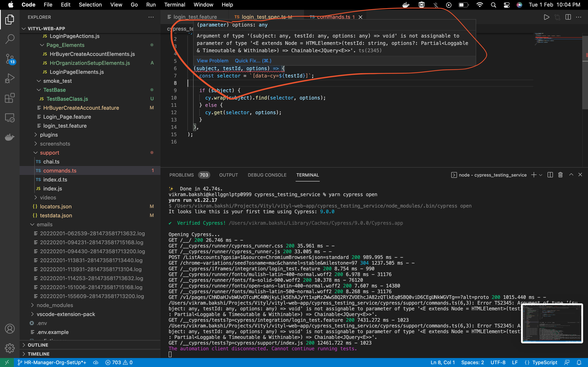Toggle maximize panel with the chevron
Screen dimensions: 588x367
click(x=571, y=175)
